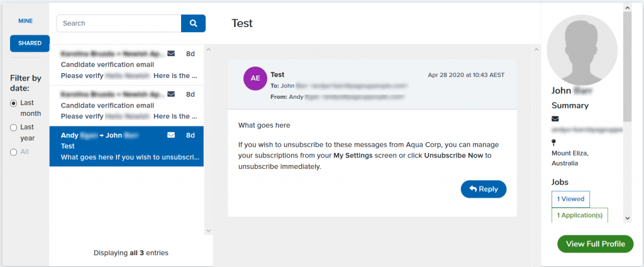Click the purple AE sender avatar
Screen dimensions: 644x267
point(255,78)
